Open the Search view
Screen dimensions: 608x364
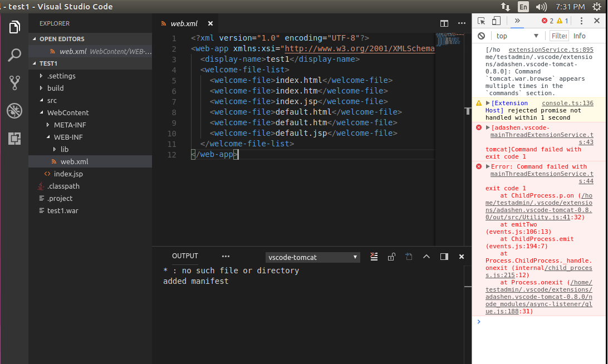(x=14, y=55)
